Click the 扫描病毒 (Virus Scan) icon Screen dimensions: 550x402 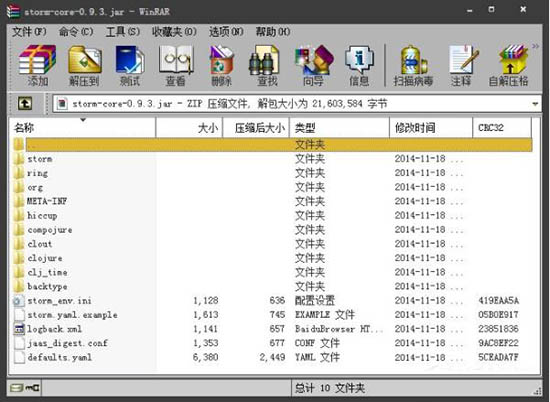click(x=413, y=66)
